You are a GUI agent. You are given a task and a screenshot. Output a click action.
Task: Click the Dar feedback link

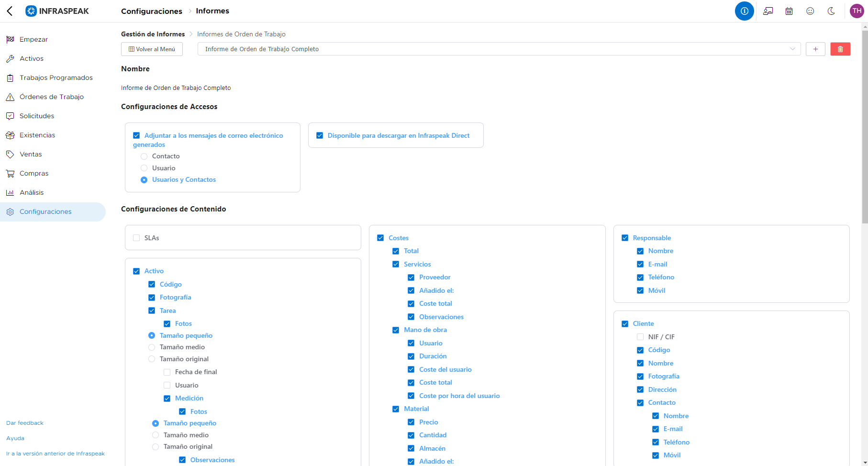pos(25,423)
